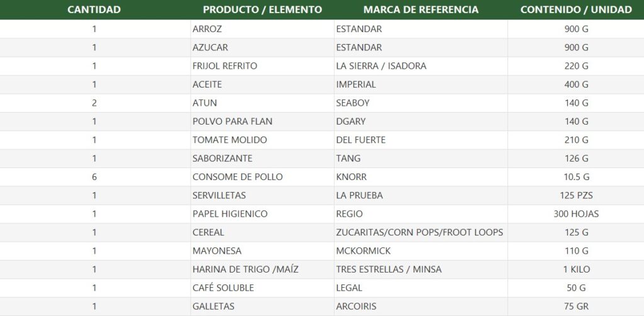The width and height of the screenshot is (644, 316).
Task: Click the CANTIDAD column header
Action: coord(94,9)
